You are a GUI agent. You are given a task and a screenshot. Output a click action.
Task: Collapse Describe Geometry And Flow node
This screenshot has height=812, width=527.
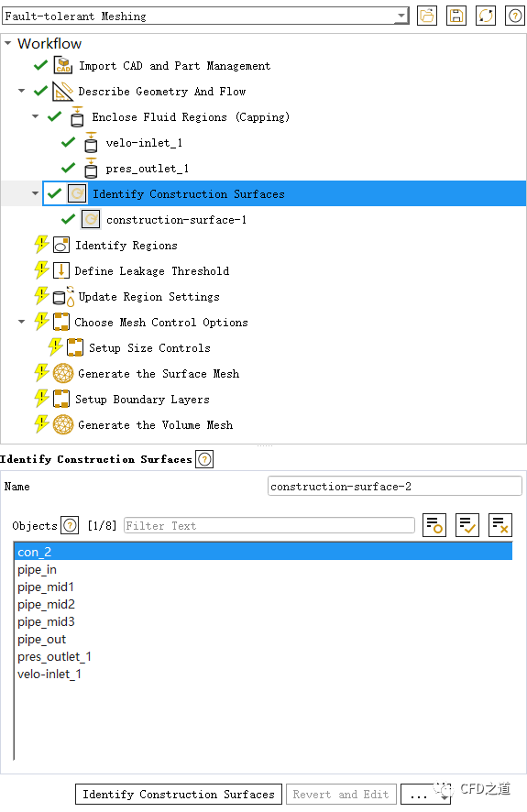(22, 91)
